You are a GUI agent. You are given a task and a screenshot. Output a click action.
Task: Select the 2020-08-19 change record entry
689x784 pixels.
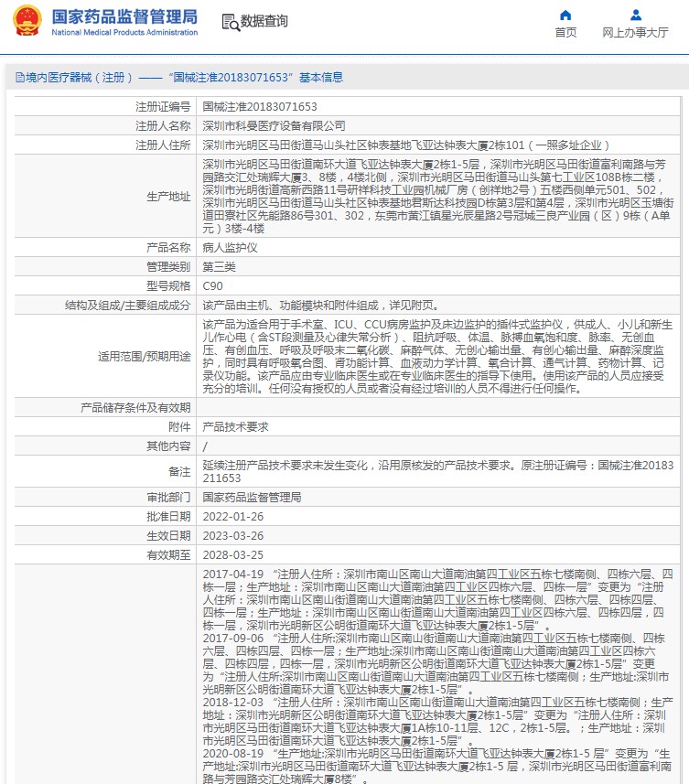(x=437, y=766)
